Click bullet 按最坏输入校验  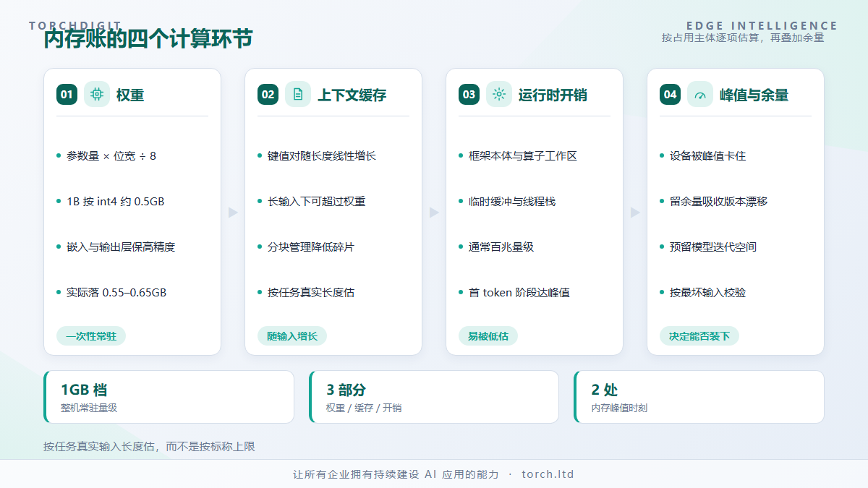coord(708,293)
